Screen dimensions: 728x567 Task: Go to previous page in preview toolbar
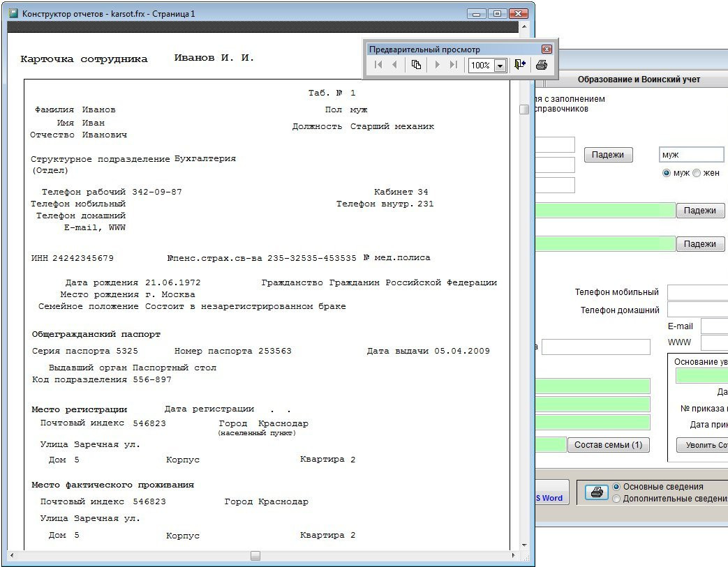[x=394, y=65]
